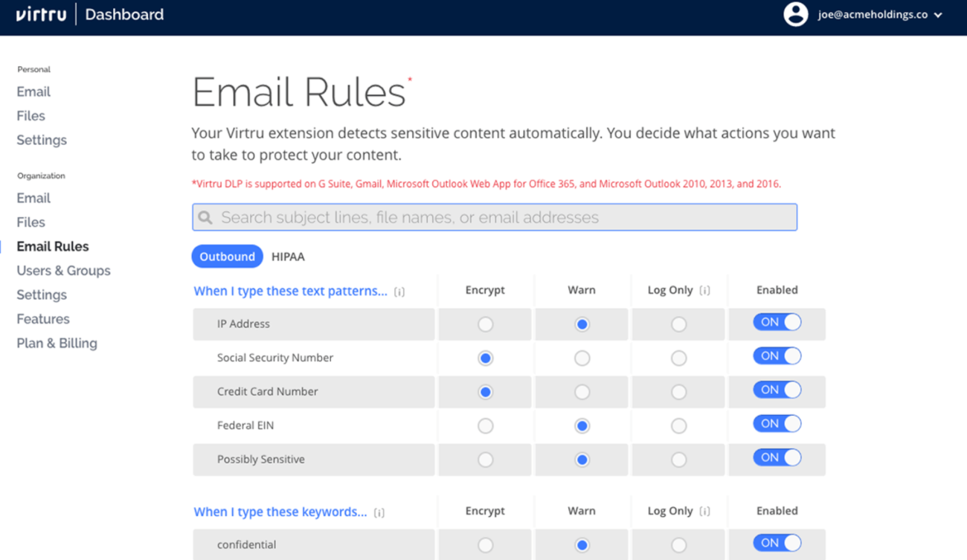The image size is (967, 560).
Task: Expand the text patterns section heading
Action: pyautogui.click(x=290, y=291)
